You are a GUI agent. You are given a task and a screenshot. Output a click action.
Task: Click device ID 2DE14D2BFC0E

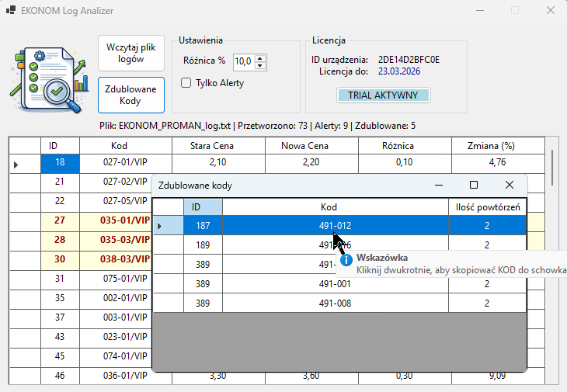click(409, 60)
